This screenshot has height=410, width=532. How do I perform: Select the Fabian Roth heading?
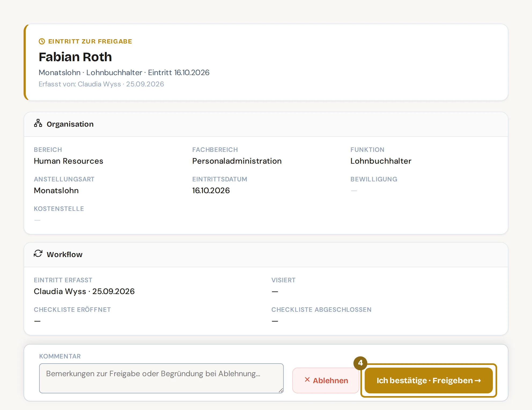point(75,57)
